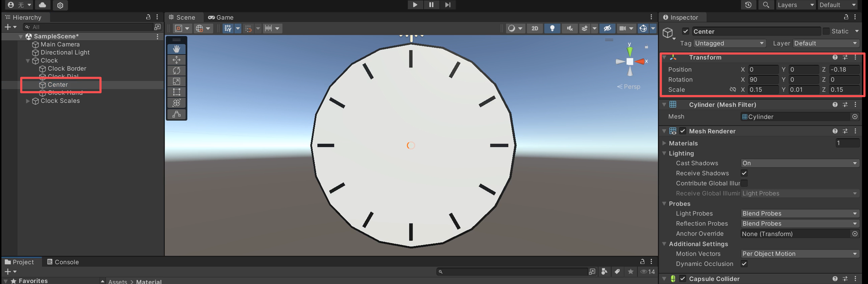Switch to the Game tab
This screenshot has width=868, height=284.
pos(221,17)
